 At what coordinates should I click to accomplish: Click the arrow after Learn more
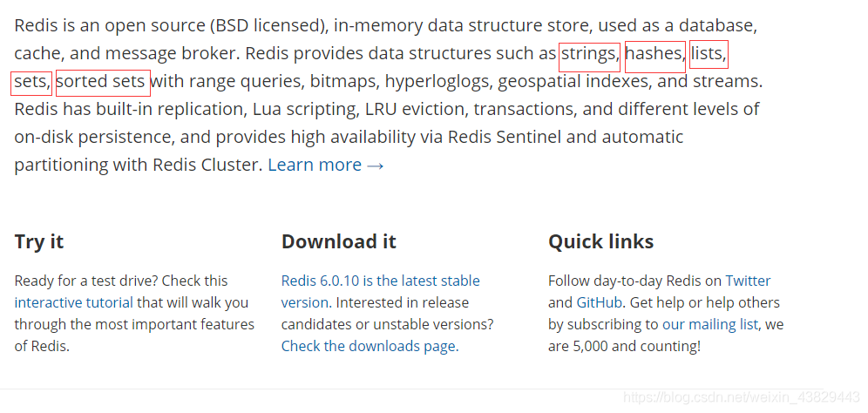376,166
